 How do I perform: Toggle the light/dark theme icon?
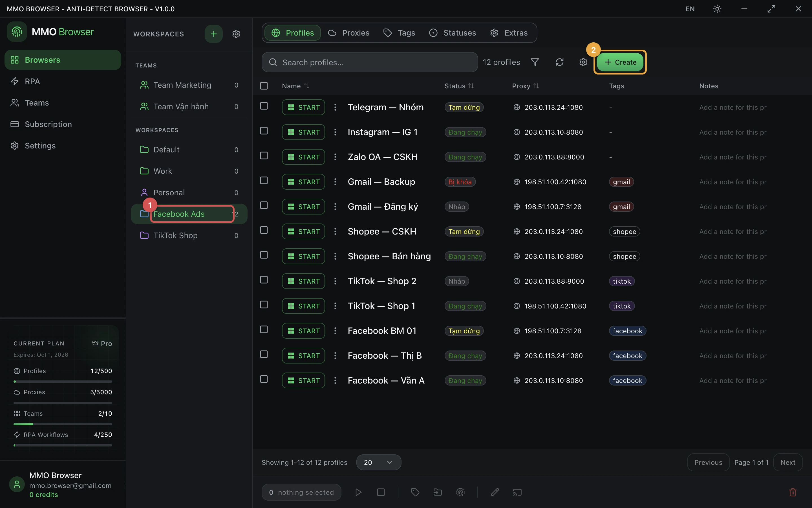tap(717, 9)
